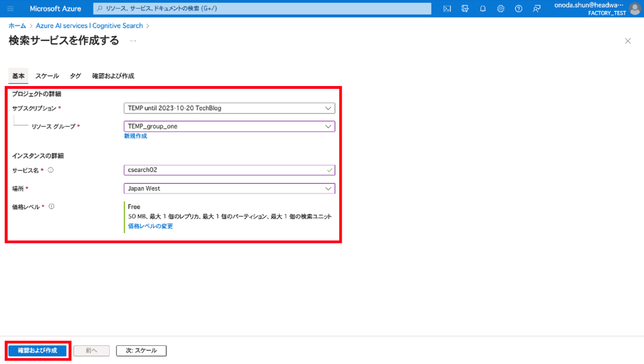The image size is (644, 364).
Task: Open the account avatar menu
Action: coord(635,9)
